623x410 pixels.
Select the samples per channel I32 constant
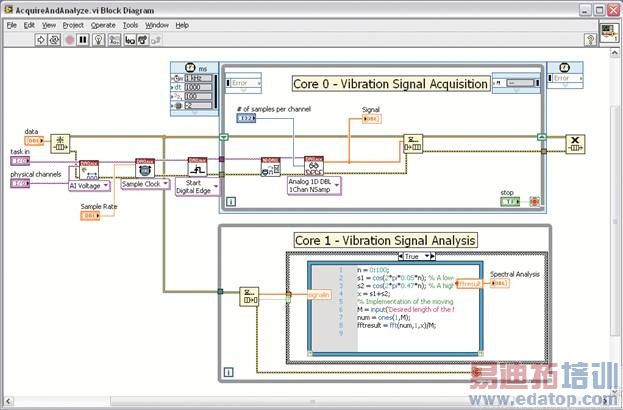[246, 118]
